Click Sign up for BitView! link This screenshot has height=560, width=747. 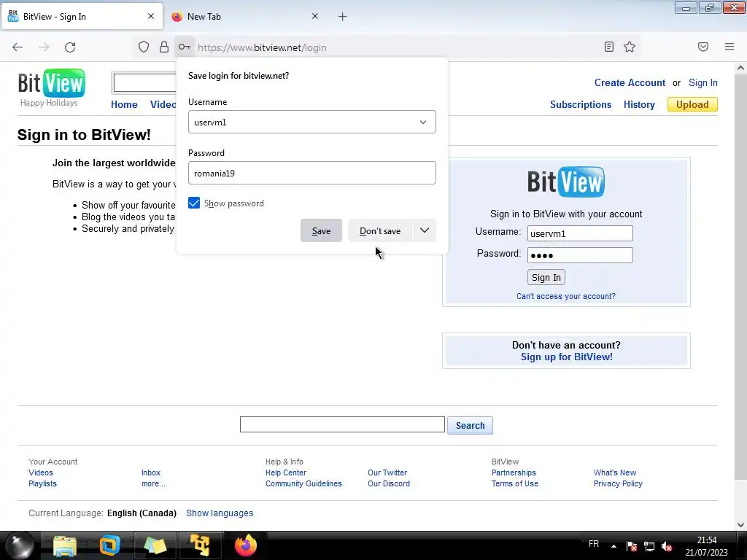pos(566,357)
